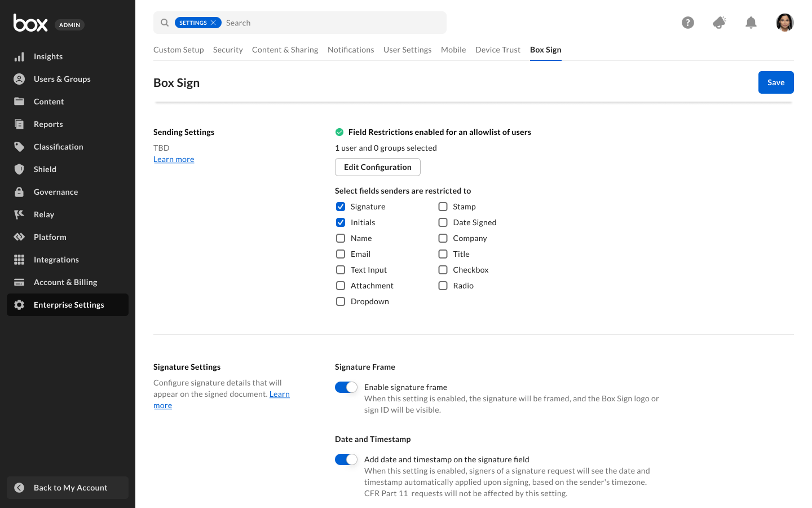
Task: Open the notifications bell
Action: 751,22
